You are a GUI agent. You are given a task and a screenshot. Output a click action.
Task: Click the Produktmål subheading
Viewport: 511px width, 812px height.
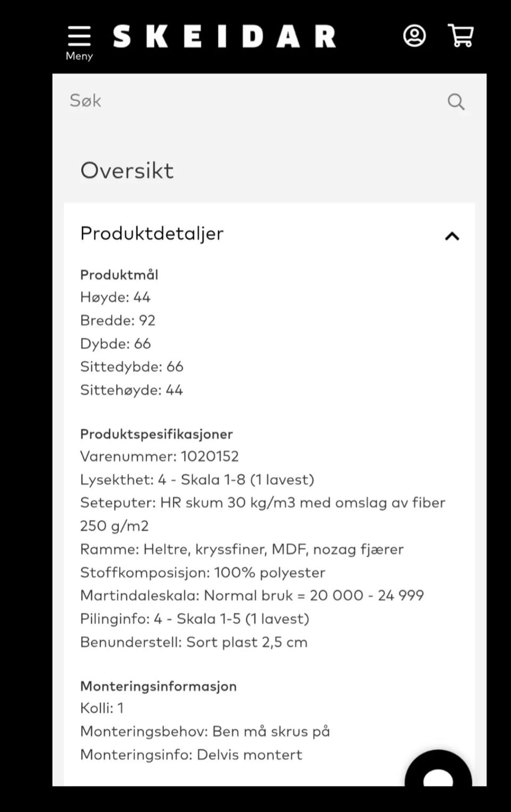point(119,275)
